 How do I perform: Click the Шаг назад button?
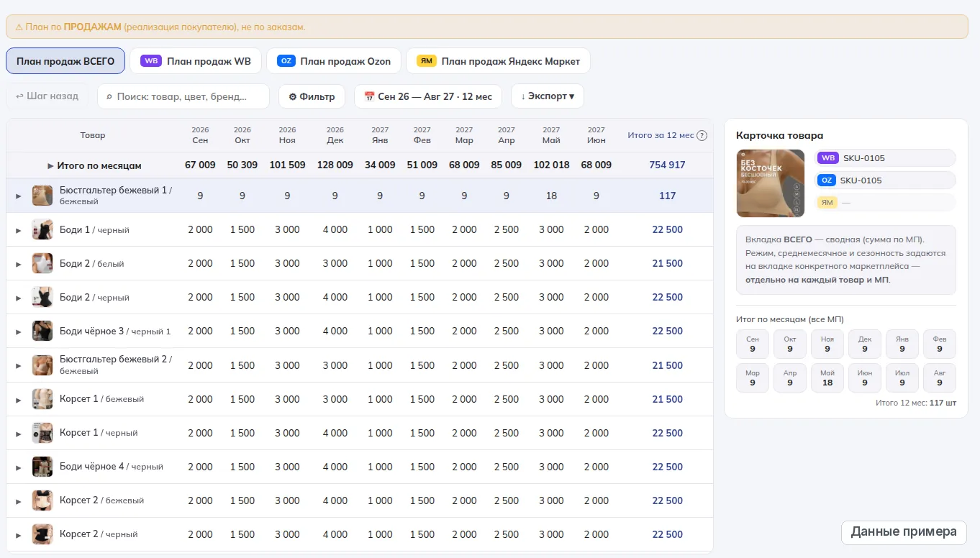coord(47,96)
